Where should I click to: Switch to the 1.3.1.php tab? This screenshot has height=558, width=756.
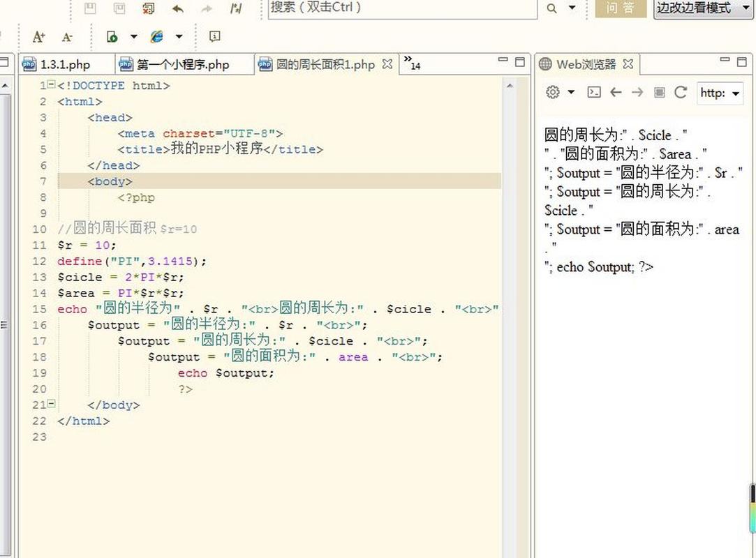[x=66, y=65]
